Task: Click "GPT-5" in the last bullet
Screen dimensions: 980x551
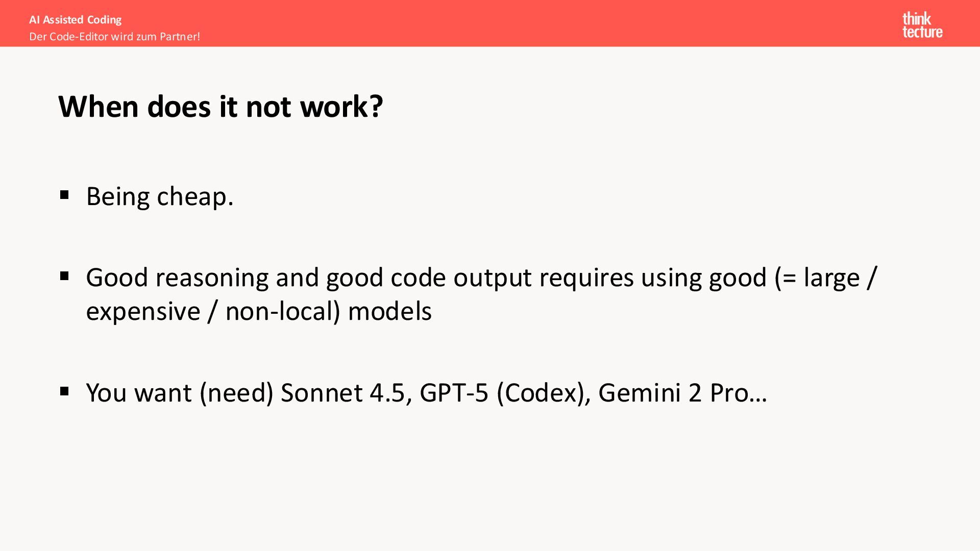Action: click(454, 393)
